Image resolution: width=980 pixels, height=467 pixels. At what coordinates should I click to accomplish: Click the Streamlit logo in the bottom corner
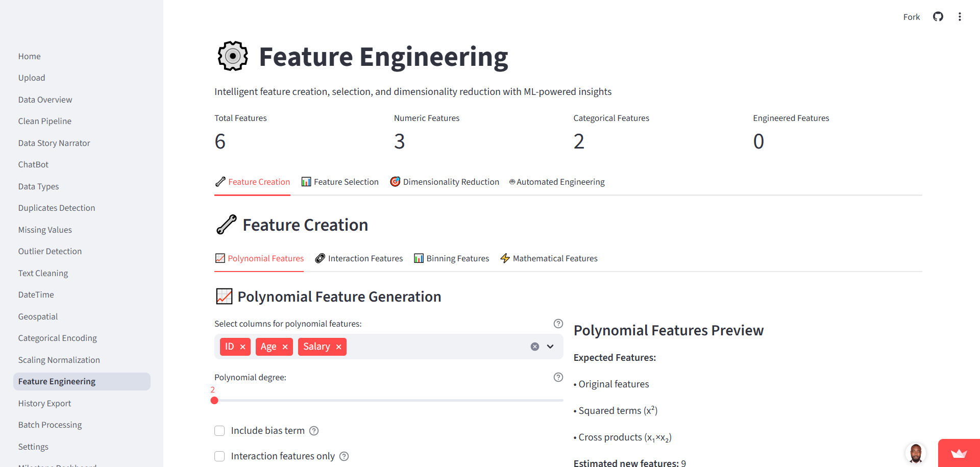pos(960,453)
